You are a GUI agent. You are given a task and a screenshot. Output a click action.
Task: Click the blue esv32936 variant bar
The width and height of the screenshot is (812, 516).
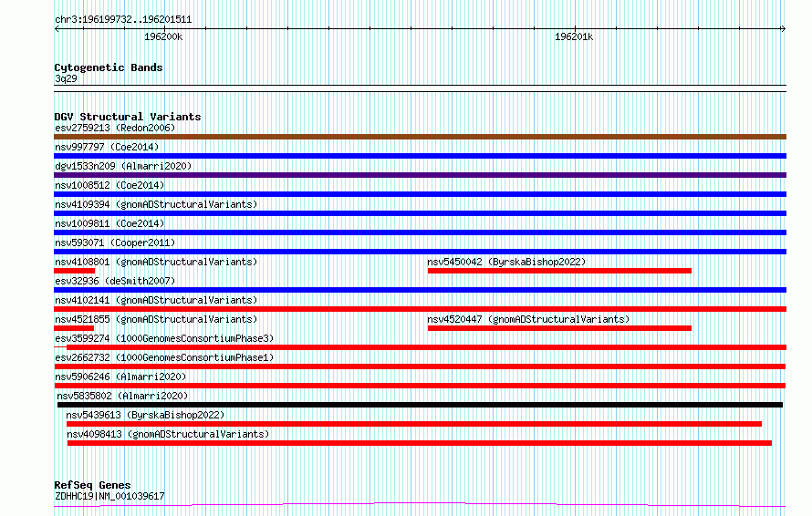pyautogui.click(x=420, y=290)
